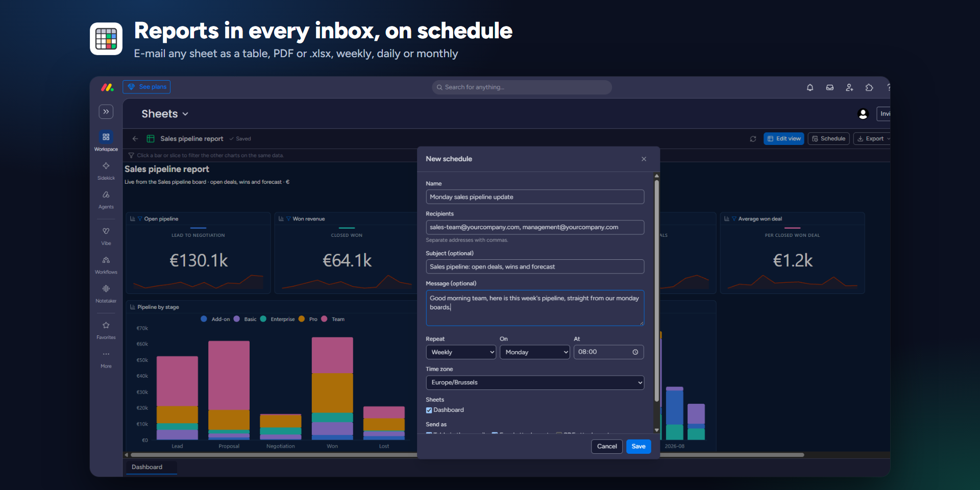Click the See plans button
Screen dimensions: 980x490
(x=146, y=87)
